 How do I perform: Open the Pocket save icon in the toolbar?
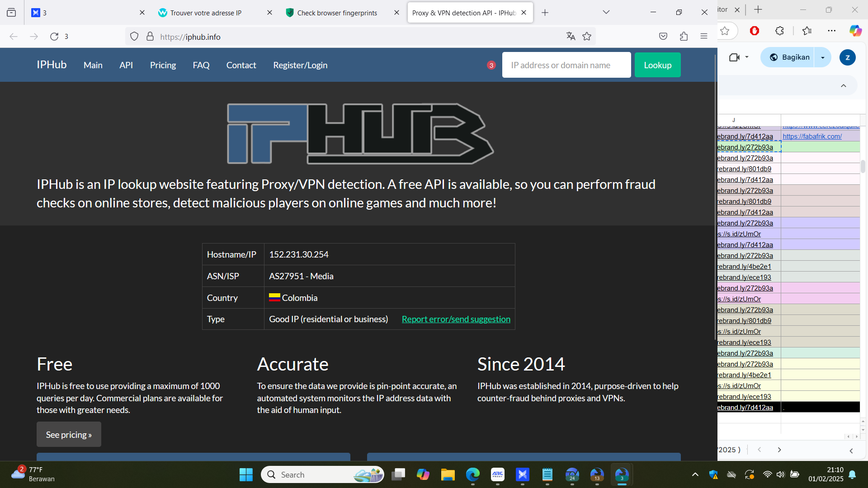pyautogui.click(x=663, y=37)
